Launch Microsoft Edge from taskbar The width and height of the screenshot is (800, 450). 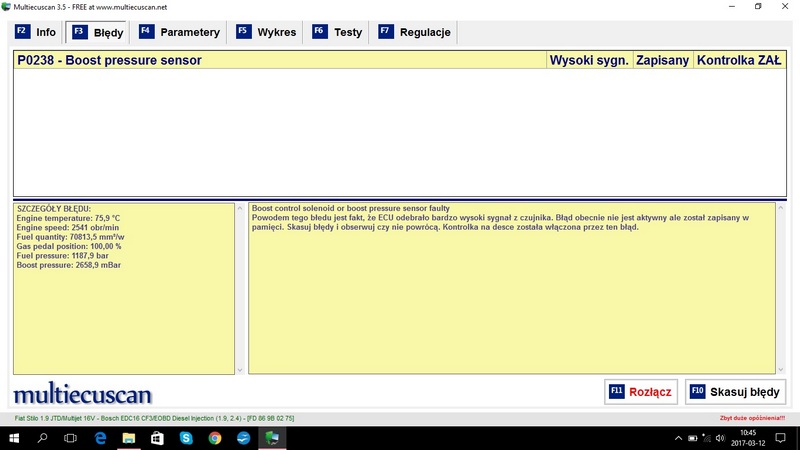click(100, 438)
